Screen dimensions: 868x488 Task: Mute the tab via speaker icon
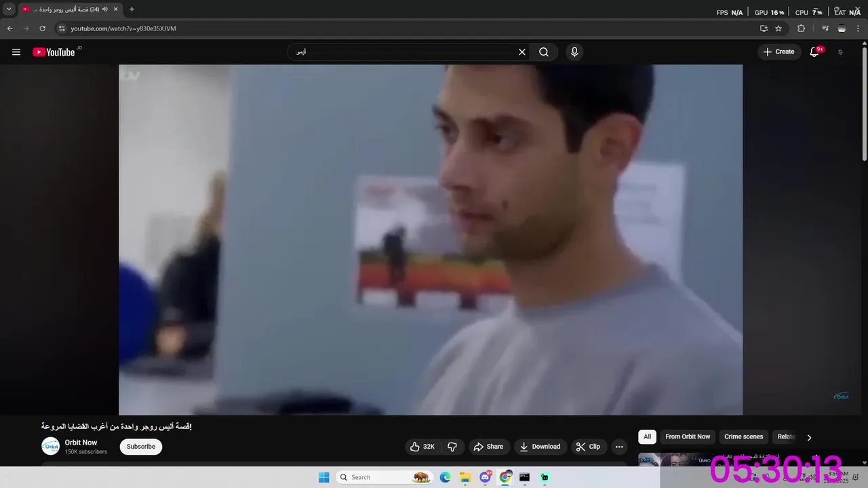pyautogui.click(x=104, y=9)
